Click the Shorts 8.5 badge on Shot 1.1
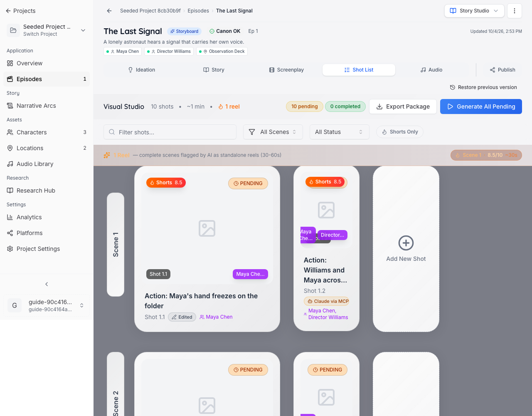This screenshot has width=532, height=416. pos(166,183)
